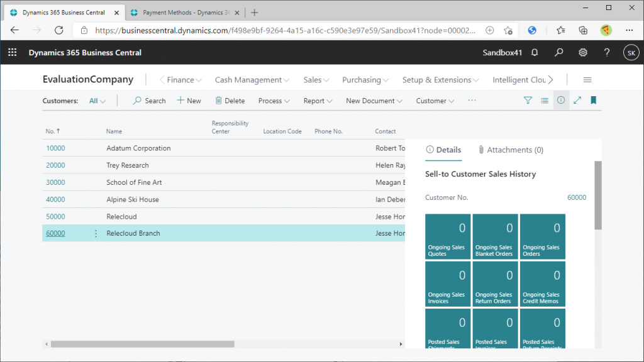Delete the selected customer

tap(230, 101)
